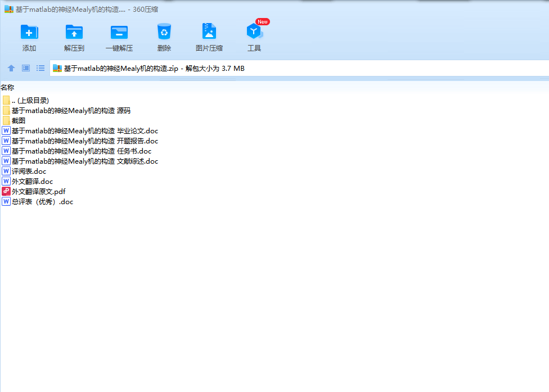The height and width of the screenshot is (392, 549).
Task: Click the 名称 column header
Action: click(x=7, y=88)
